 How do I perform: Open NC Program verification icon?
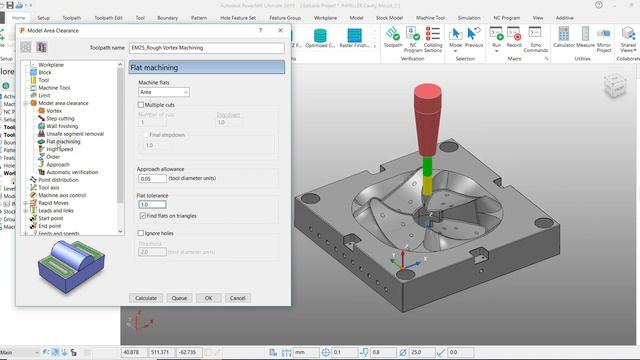(413, 34)
